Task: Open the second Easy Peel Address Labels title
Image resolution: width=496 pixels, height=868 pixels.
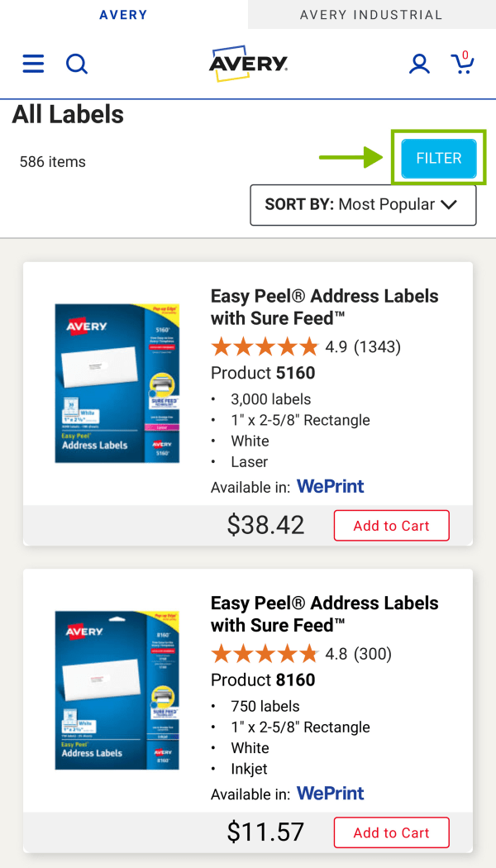Action: click(x=324, y=613)
